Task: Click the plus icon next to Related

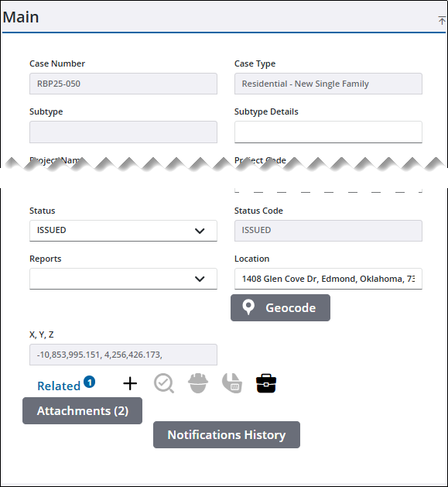Action: click(130, 383)
